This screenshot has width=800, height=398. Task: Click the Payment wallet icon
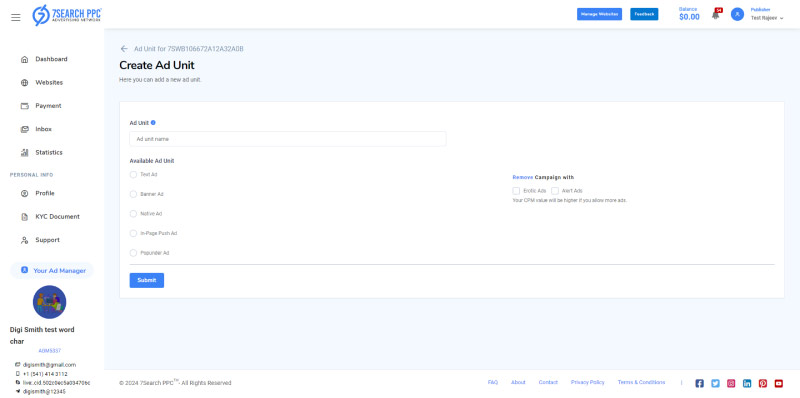[24, 106]
